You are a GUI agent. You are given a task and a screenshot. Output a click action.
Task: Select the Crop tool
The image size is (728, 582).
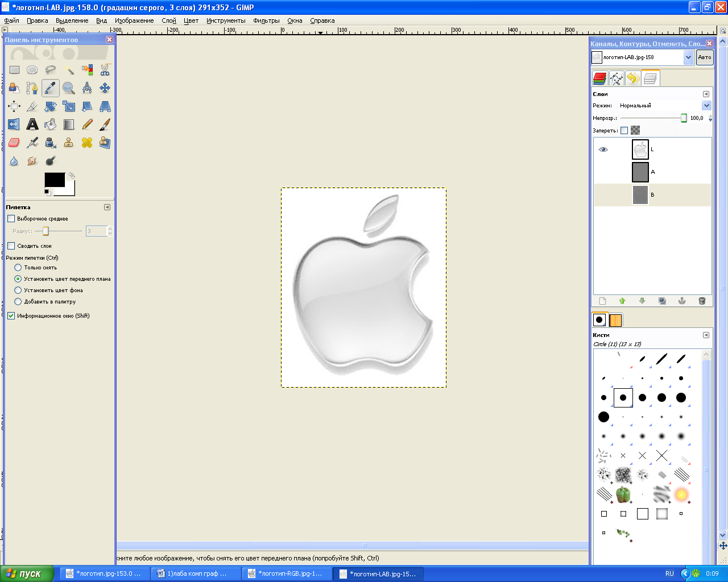[32, 106]
